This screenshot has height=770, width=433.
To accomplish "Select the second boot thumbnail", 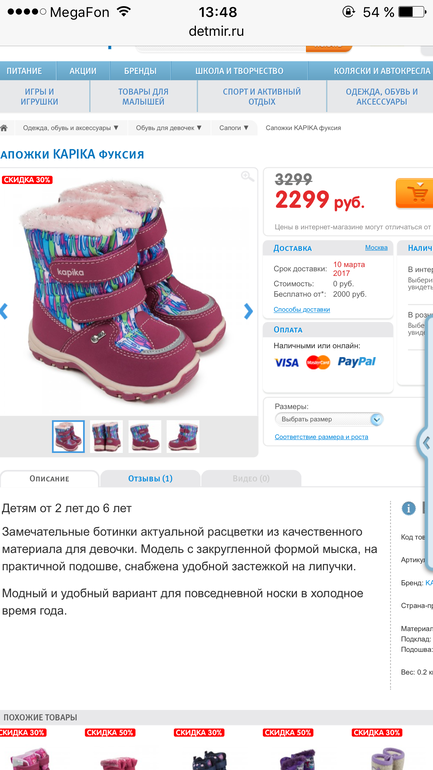I will (106, 436).
